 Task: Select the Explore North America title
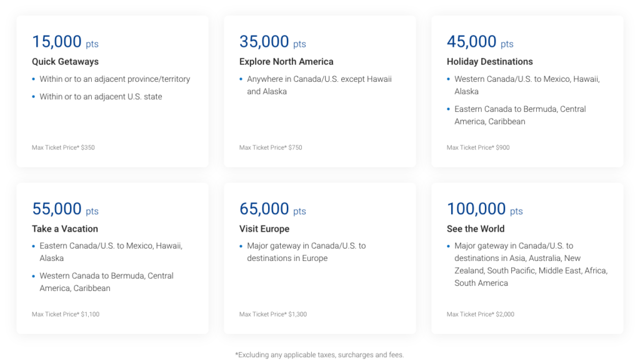(x=286, y=62)
